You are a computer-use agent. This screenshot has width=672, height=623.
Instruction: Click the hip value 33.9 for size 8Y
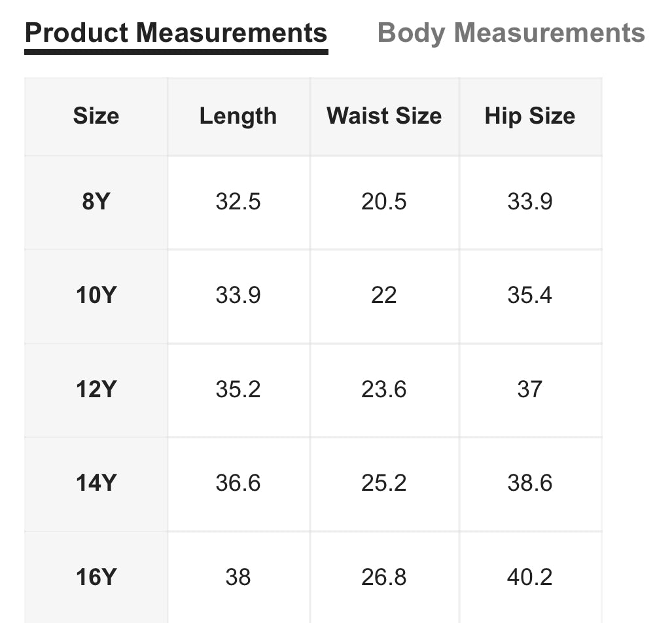(530, 202)
